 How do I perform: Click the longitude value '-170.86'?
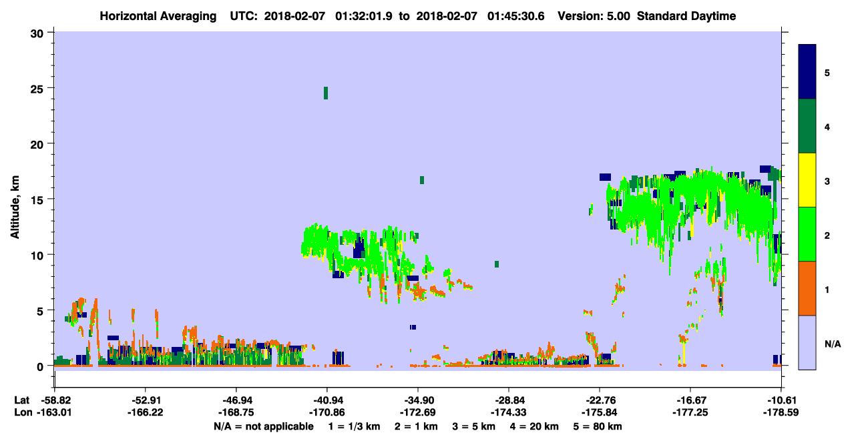click(x=327, y=412)
